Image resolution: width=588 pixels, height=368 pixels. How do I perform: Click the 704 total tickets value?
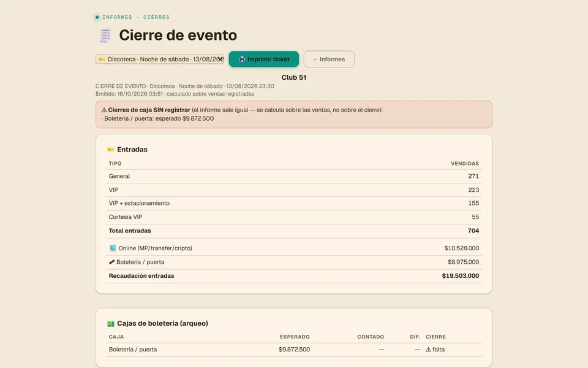click(473, 231)
